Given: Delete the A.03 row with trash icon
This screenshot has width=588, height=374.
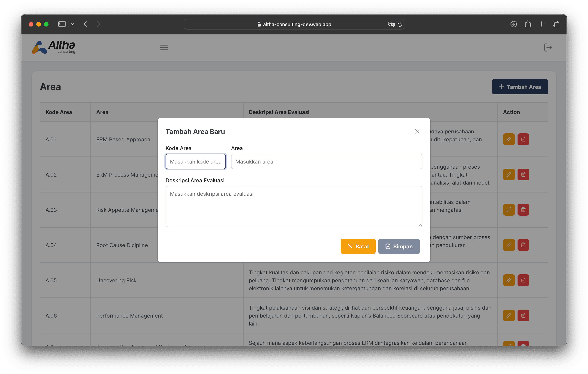Looking at the screenshot, I should coord(523,210).
